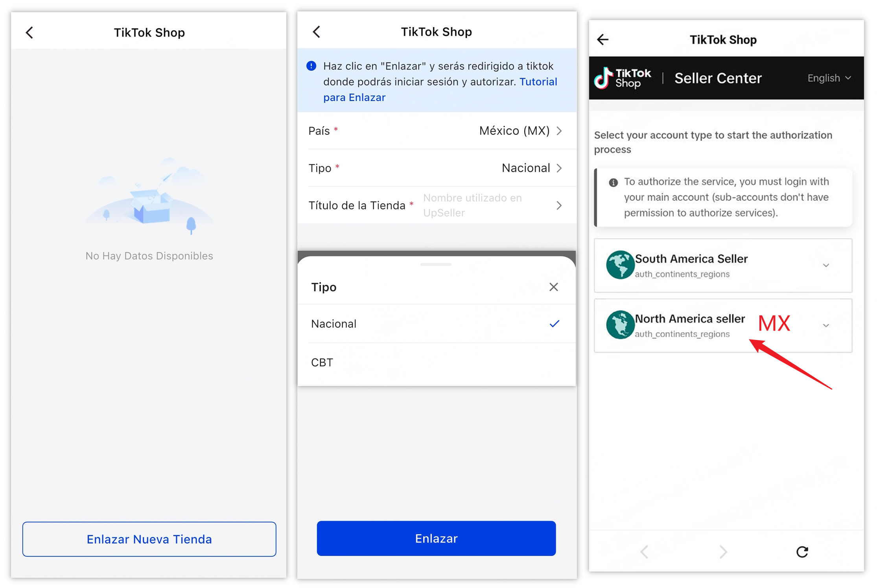This screenshot has width=877, height=588.
Task: Open País country selector row
Action: pos(436,131)
